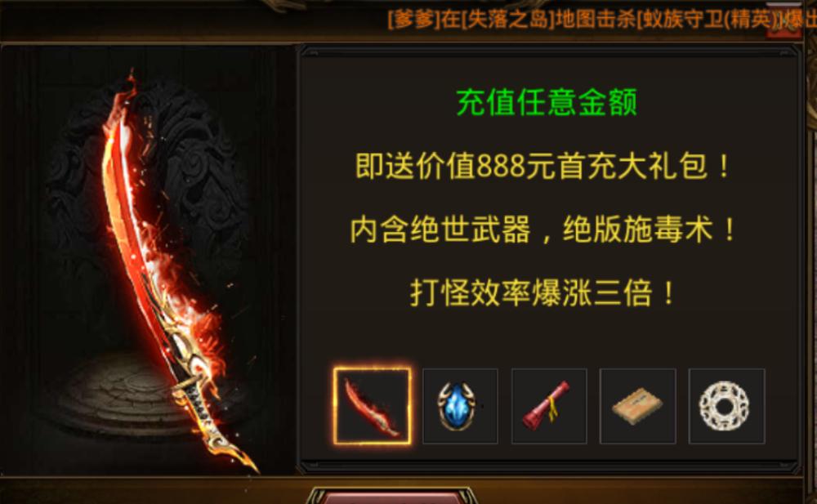Select the wooden plank token reward icon
This screenshot has height=504, width=817.
tap(638, 406)
